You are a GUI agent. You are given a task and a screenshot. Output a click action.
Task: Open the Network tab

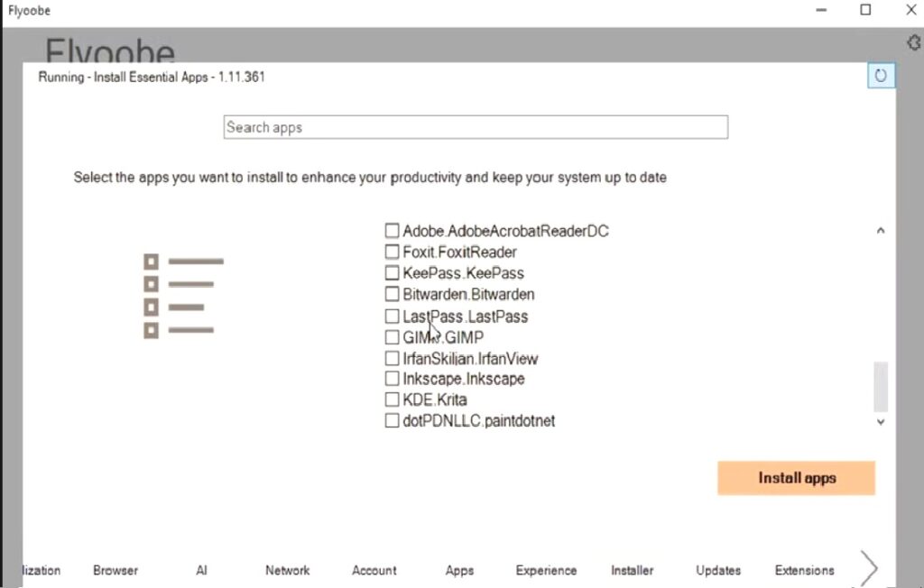click(x=287, y=570)
